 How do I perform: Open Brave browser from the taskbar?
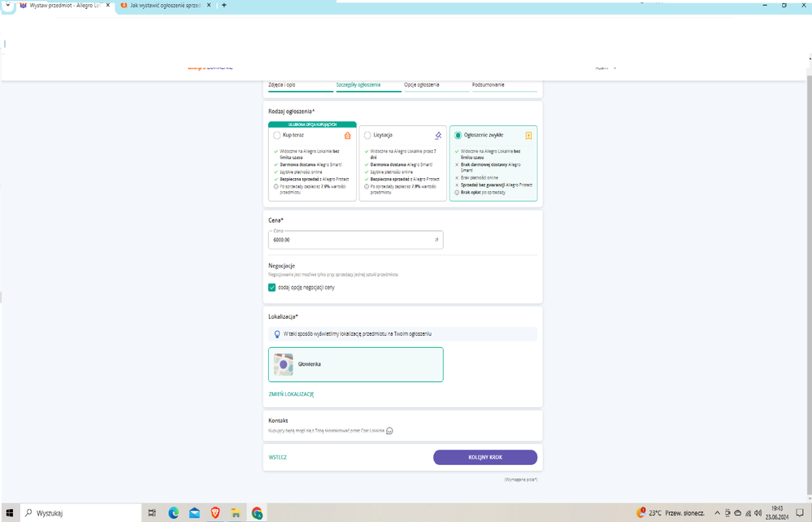[x=215, y=513]
